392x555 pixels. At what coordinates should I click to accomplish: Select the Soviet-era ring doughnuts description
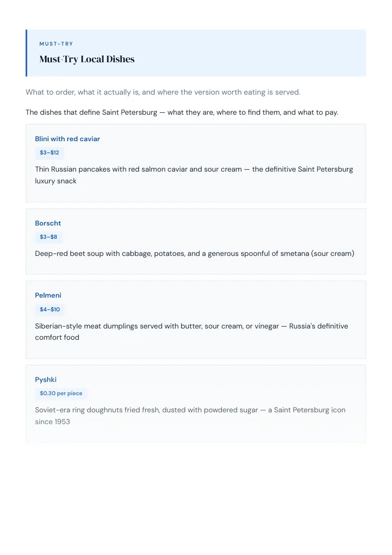[x=190, y=416]
